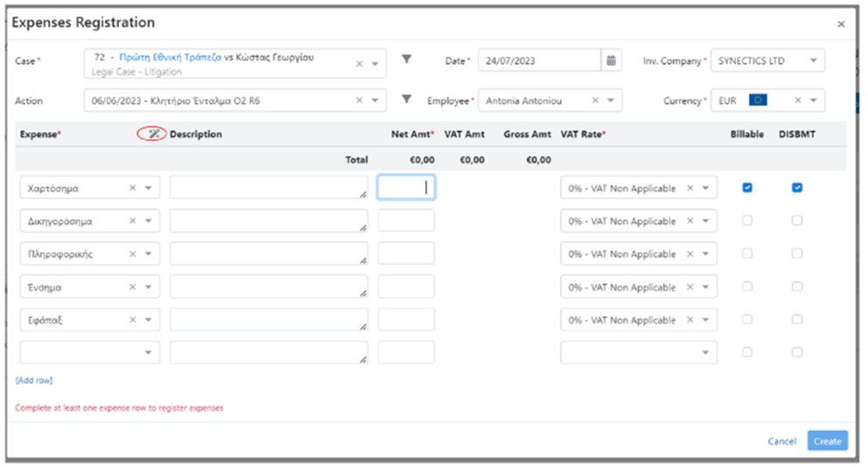Close the Expenses Registration dialog
Image resolution: width=868 pixels, height=467 pixels.
point(841,24)
